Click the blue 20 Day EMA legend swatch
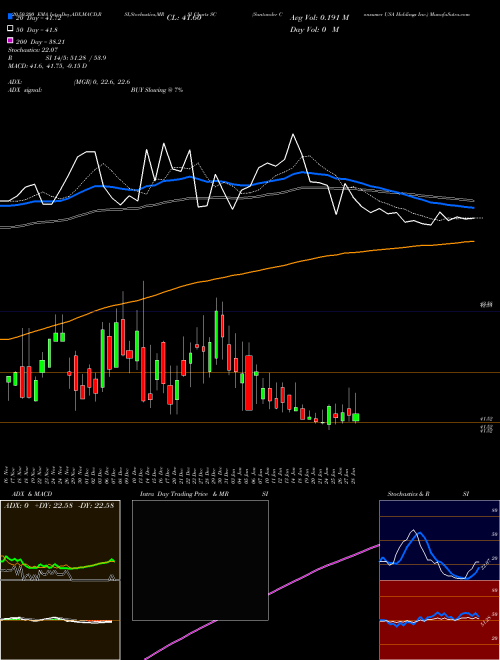500x660 pixels. 10,17
